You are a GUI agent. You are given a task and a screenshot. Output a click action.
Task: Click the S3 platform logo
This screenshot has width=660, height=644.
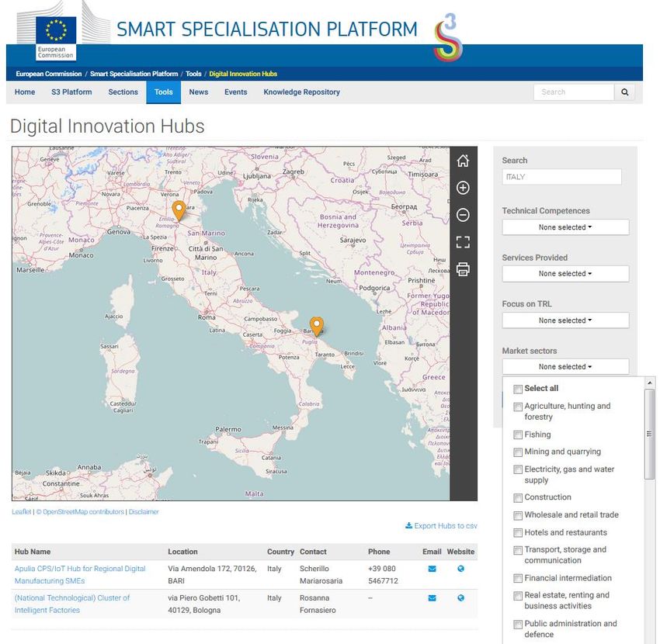pyautogui.click(x=448, y=37)
